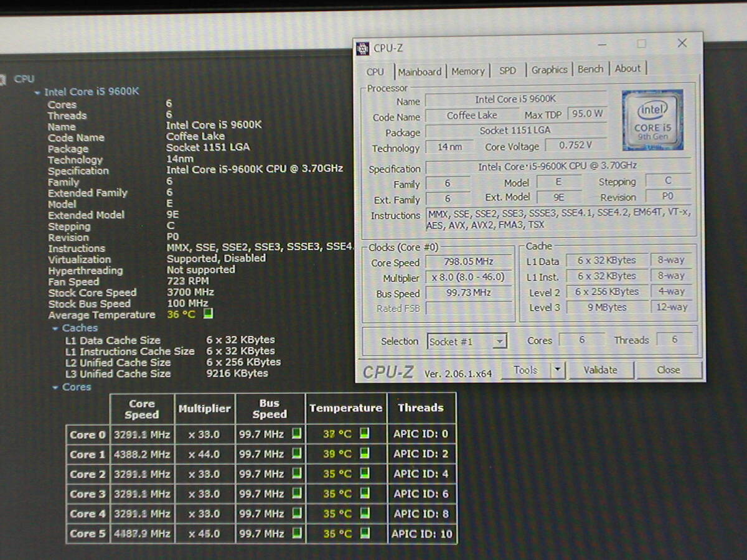Select the CPU tab in CPU-Z
This screenshot has height=560, width=747.
click(x=375, y=72)
